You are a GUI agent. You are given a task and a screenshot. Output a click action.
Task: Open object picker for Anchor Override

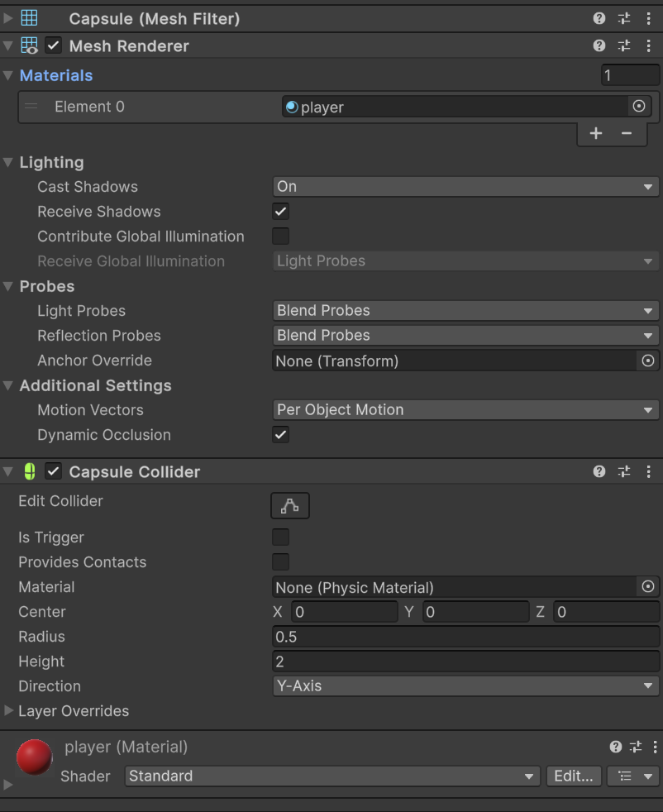tap(648, 361)
